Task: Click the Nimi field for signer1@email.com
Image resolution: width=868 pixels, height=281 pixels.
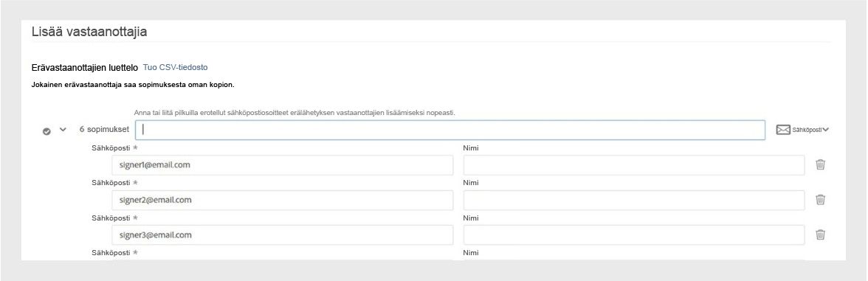Action: tap(634, 165)
